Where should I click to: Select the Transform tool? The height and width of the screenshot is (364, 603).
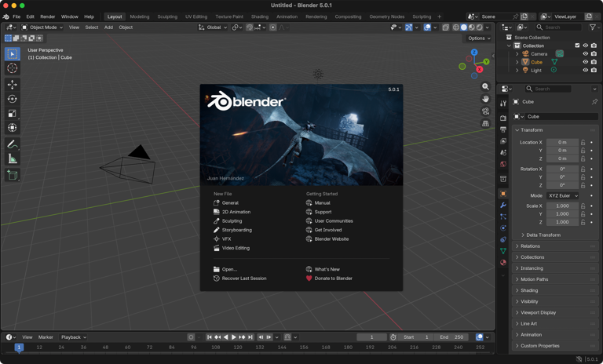[13, 128]
